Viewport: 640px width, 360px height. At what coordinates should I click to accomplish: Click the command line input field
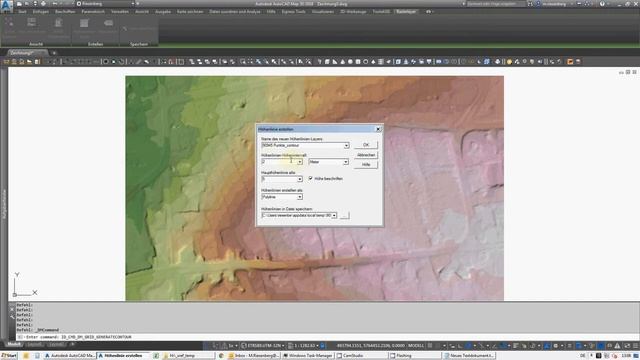327,337
